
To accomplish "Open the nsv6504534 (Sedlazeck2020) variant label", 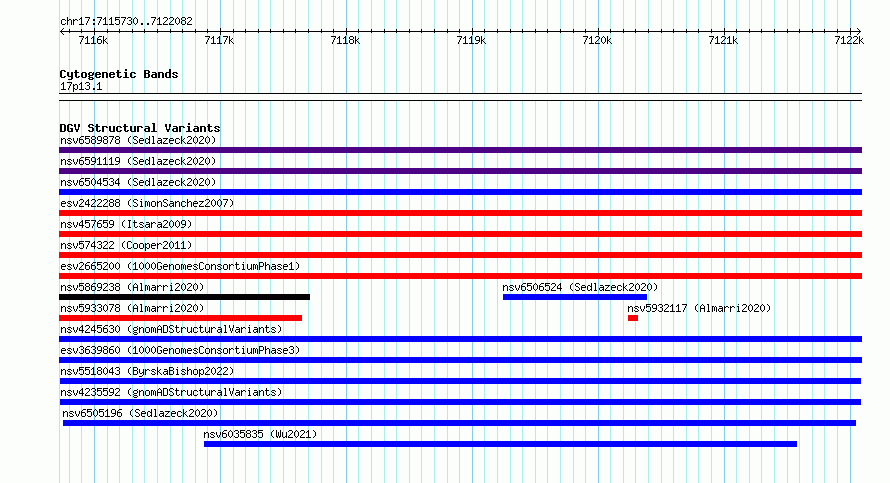I will pyautogui.click(x=138, y=182).
